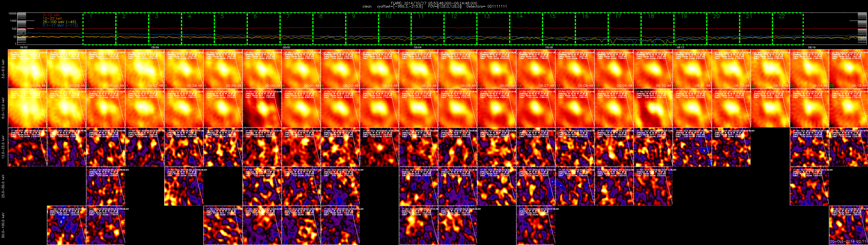
Task: Open the 50.0-100.0 keV image with yellow source markers
Action: [x=66, y=225]
